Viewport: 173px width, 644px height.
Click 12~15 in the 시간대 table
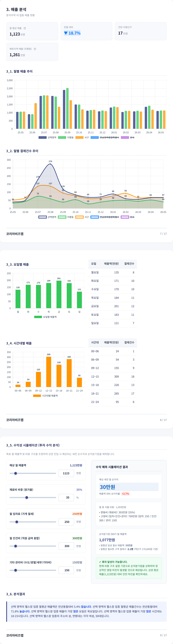click(x=95, y=377)
